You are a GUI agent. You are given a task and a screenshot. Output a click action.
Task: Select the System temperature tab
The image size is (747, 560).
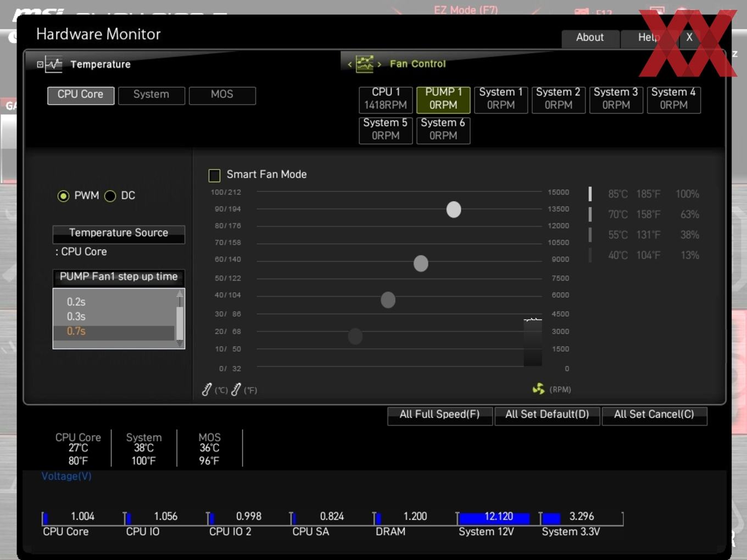152,95
